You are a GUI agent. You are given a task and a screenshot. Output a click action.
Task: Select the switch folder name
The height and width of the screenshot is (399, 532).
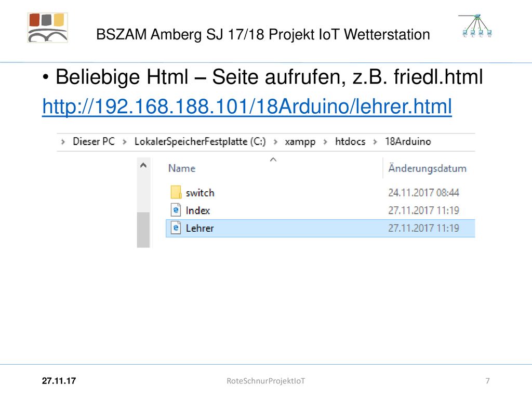point(200,193)
